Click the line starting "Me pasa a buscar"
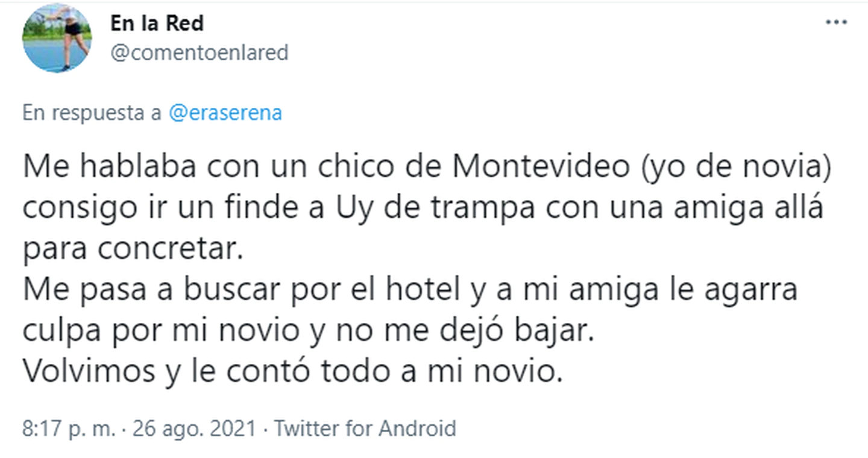The height and width of the screenshot is (458, 868). click(x=410, y=290)
